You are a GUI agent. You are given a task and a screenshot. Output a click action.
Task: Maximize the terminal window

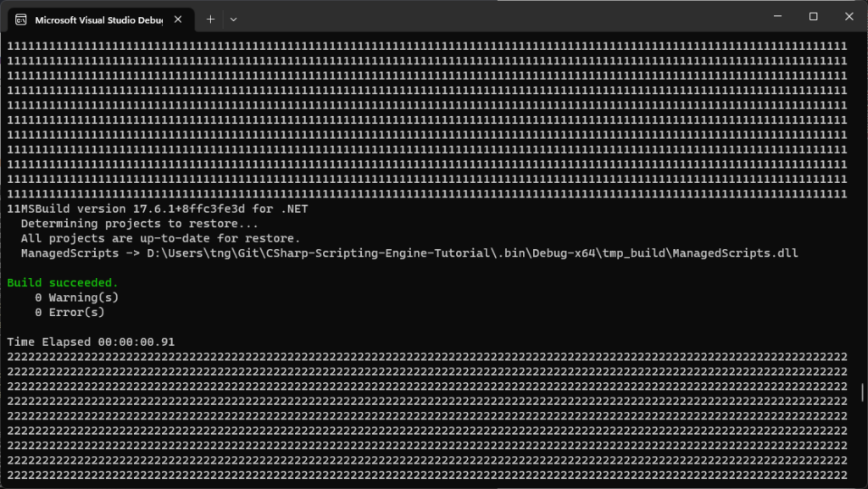(x=813, y=16)
